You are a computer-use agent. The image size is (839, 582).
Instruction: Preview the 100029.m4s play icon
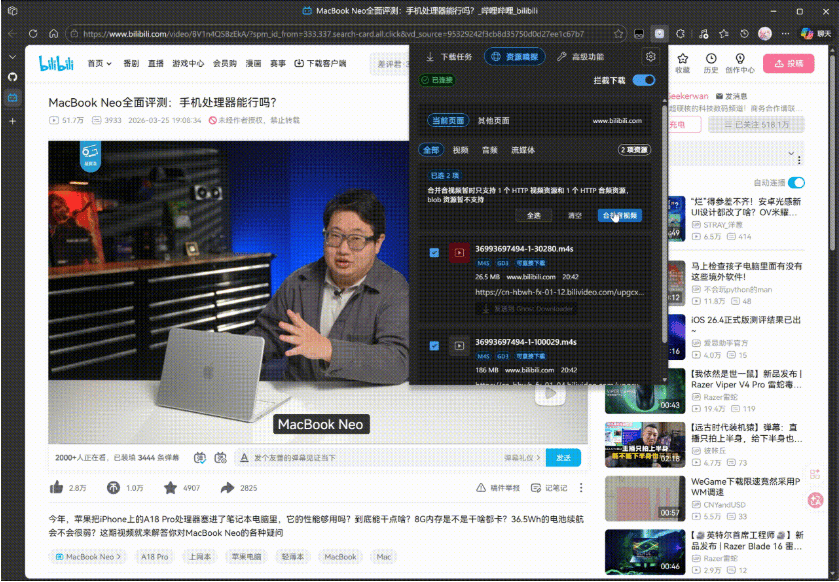[459, 346]
